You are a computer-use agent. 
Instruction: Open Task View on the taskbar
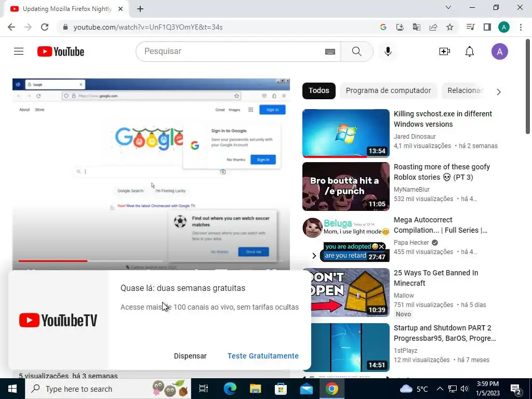coord(204,389)
